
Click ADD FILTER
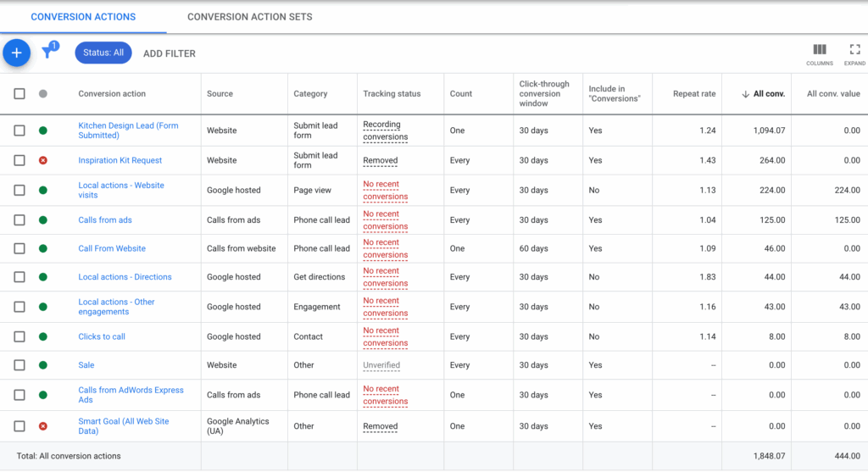pos(170,53)
